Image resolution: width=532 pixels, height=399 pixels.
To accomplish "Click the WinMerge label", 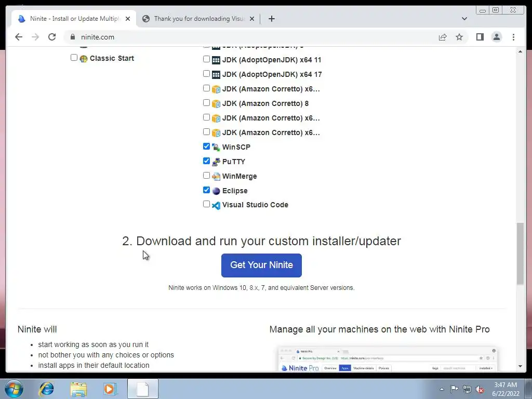I will point(240,177).
